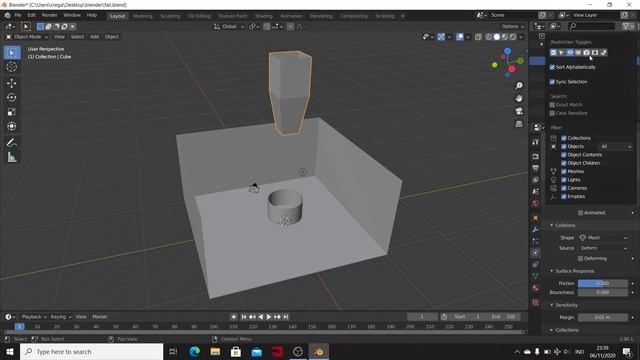Screen dimensions: 640x360
Task: Open the Object Mode dropdown
Action: [27, 37]
